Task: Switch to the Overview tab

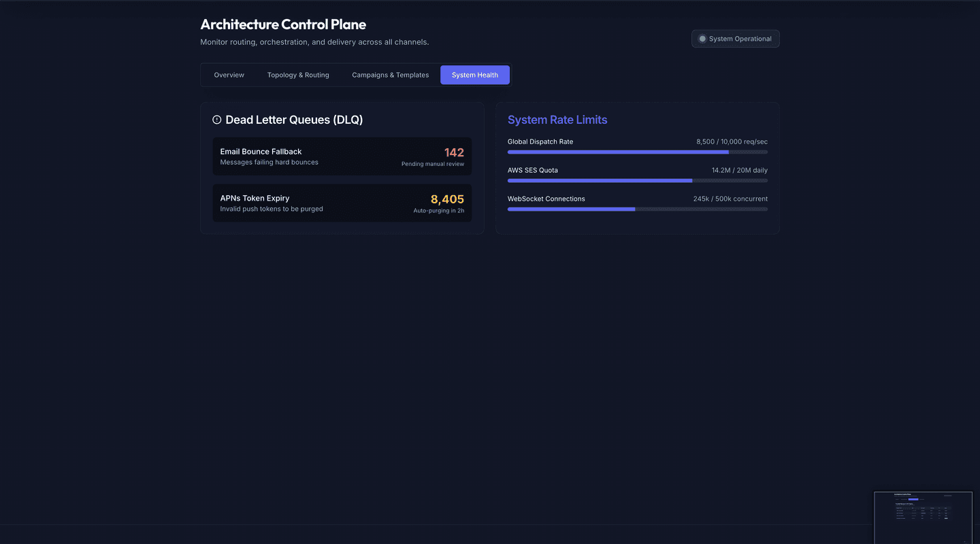Action: pyautogui.click(x=229, y=75)
